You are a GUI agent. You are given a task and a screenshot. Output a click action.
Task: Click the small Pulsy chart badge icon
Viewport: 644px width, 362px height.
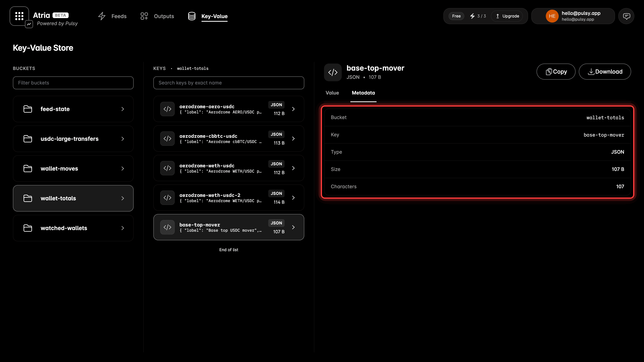tap(29, 24)
